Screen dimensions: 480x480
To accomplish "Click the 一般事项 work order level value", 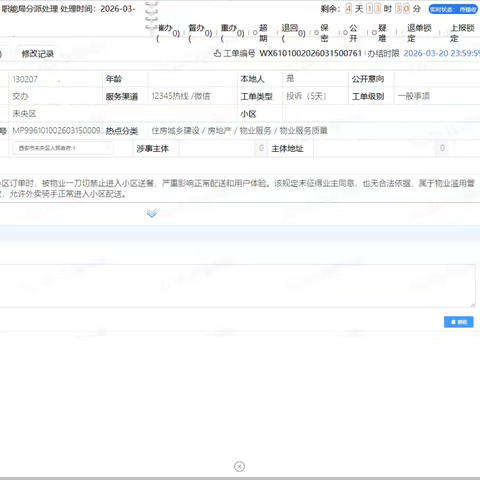I will 414,96.
